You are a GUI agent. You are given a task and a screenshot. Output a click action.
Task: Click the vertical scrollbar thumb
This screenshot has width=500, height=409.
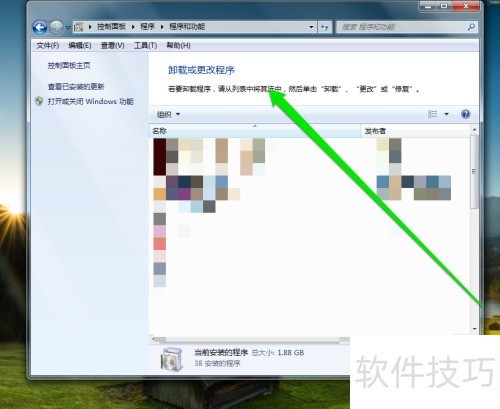(475, 172)
